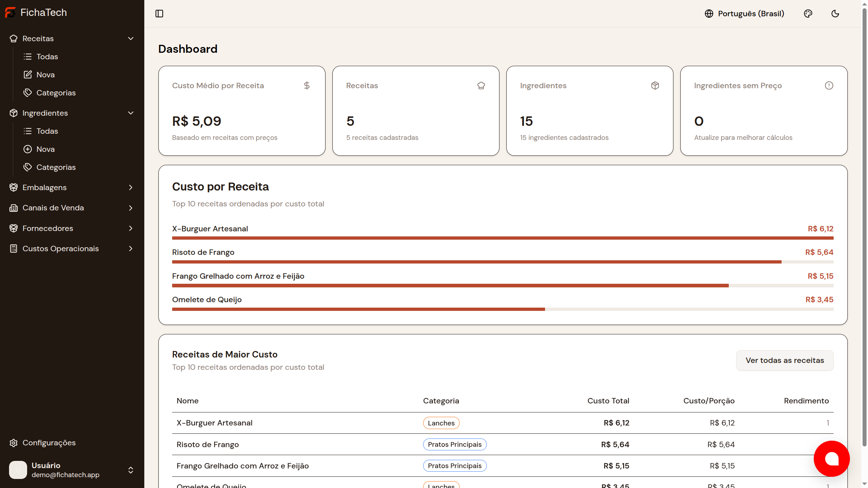Click the Canais de Venda store icon

[14, 208]
